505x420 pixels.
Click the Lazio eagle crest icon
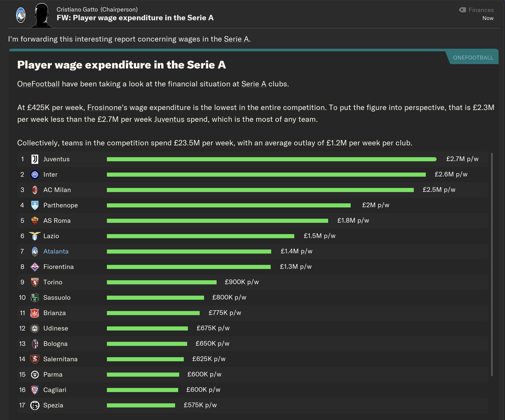(x=35, y=236)
